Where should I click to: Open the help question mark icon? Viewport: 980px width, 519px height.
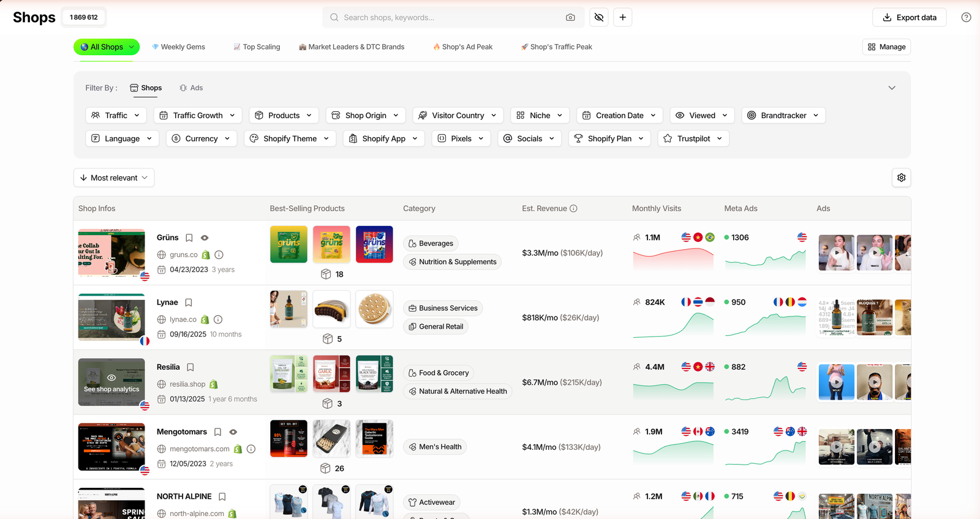click(966, 18)
